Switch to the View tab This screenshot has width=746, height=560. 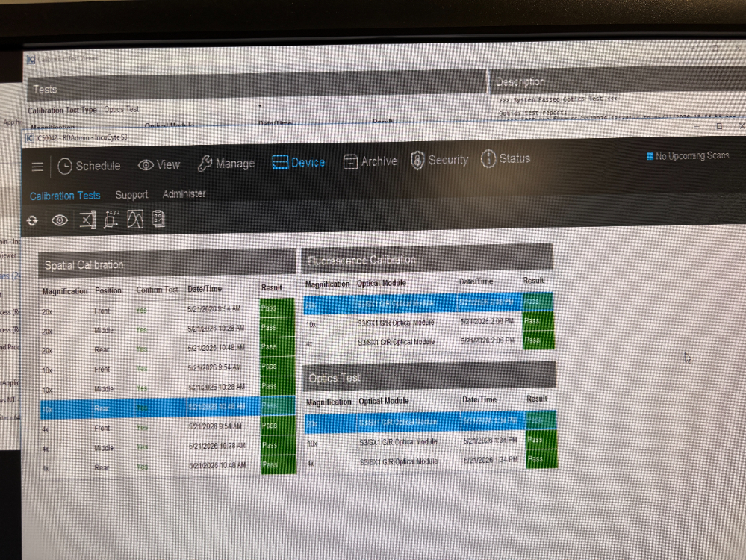tap(159, 164)
